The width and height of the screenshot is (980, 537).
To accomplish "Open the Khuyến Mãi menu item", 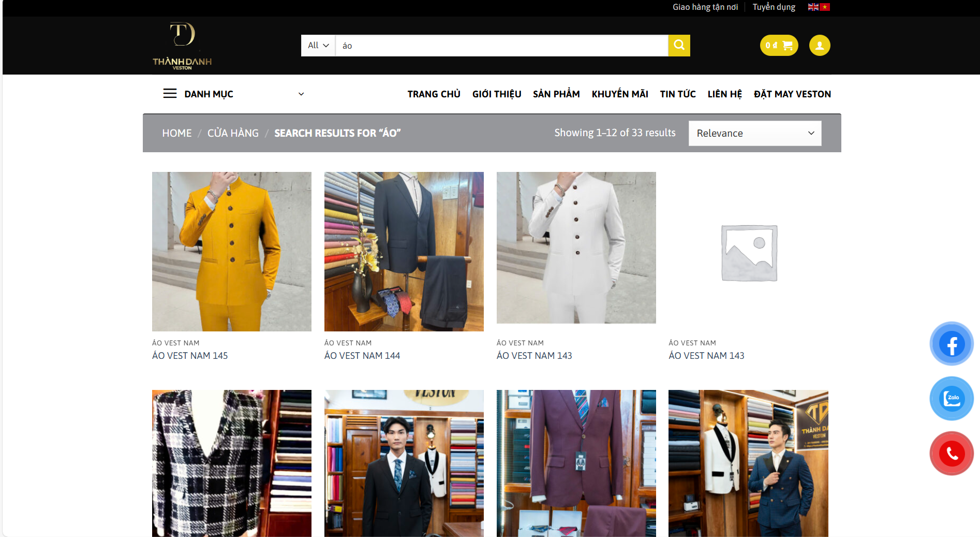I will point(619,94).
